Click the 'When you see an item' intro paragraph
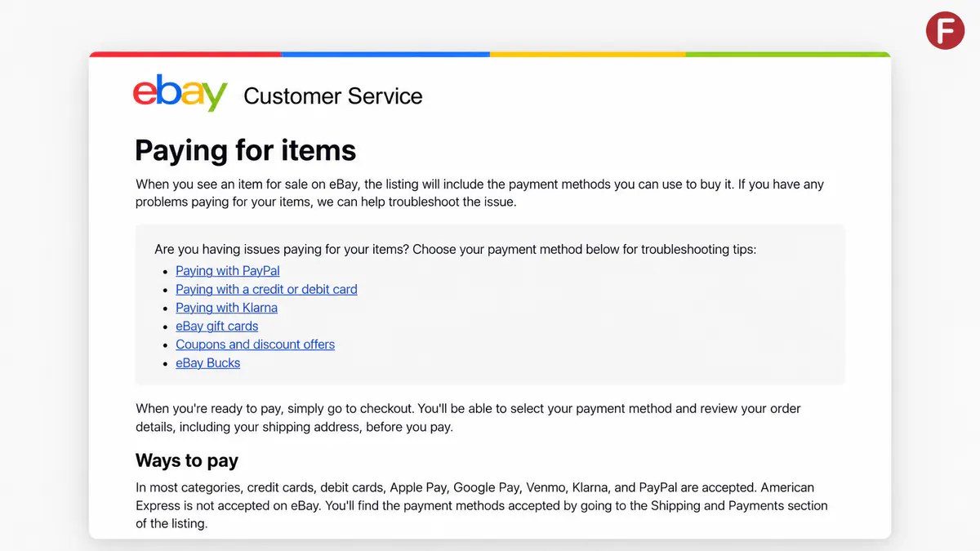This screenshot has width=980, height=551. click(x=479, y=193)
